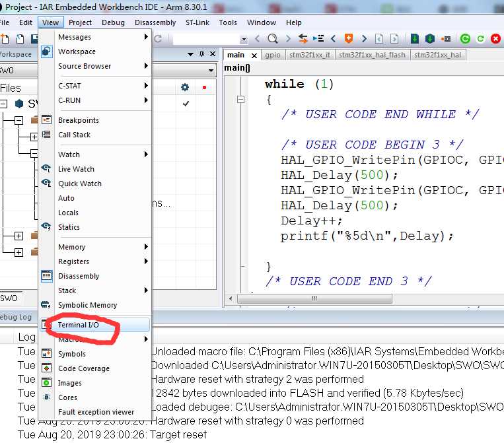Open the C-RUN submenu
Screen dimensions: 504x443
(95, 100)
